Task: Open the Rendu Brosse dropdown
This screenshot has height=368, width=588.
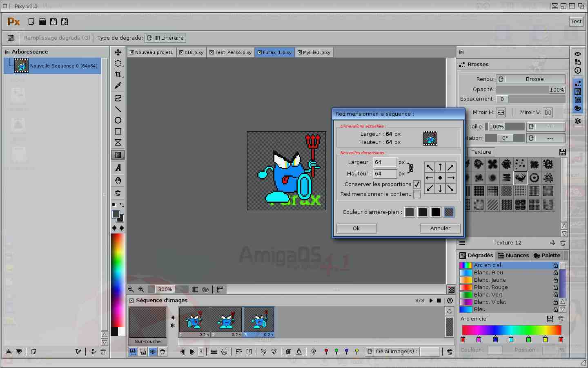Action: [531, 79]
